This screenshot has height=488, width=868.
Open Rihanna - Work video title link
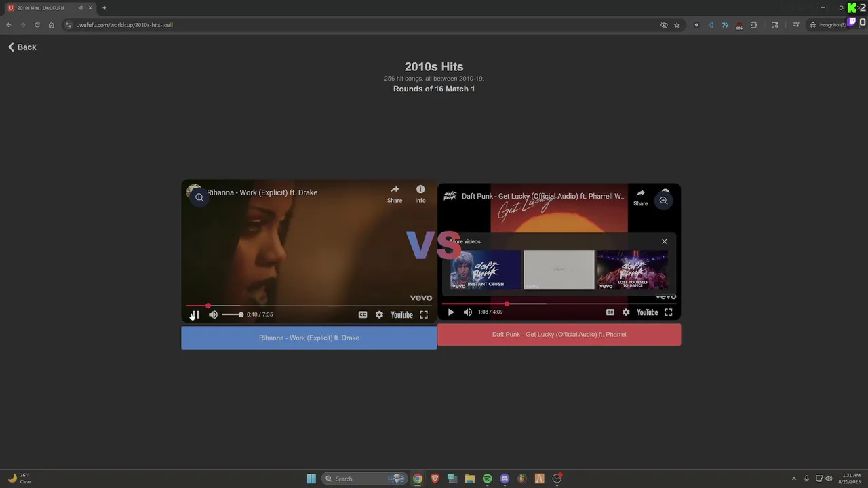(262, 192)
